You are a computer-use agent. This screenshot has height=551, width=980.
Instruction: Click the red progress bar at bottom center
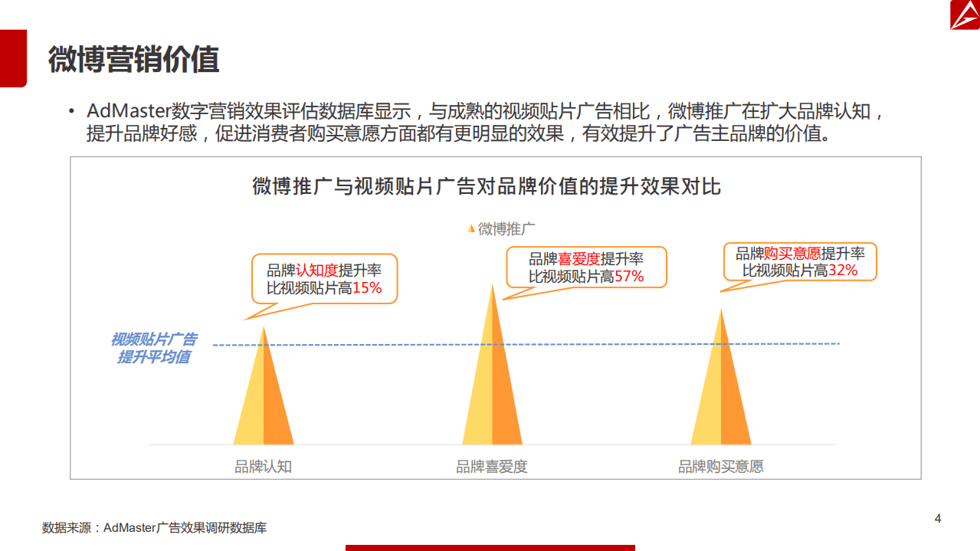pyautogui.click(x=490, y=549)
